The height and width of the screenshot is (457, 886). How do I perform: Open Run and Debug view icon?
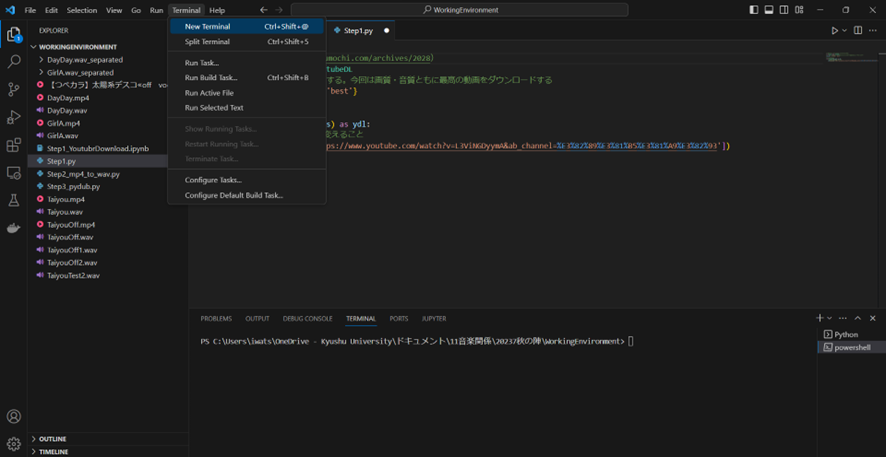pyautogui.click(x=14, y=117)
